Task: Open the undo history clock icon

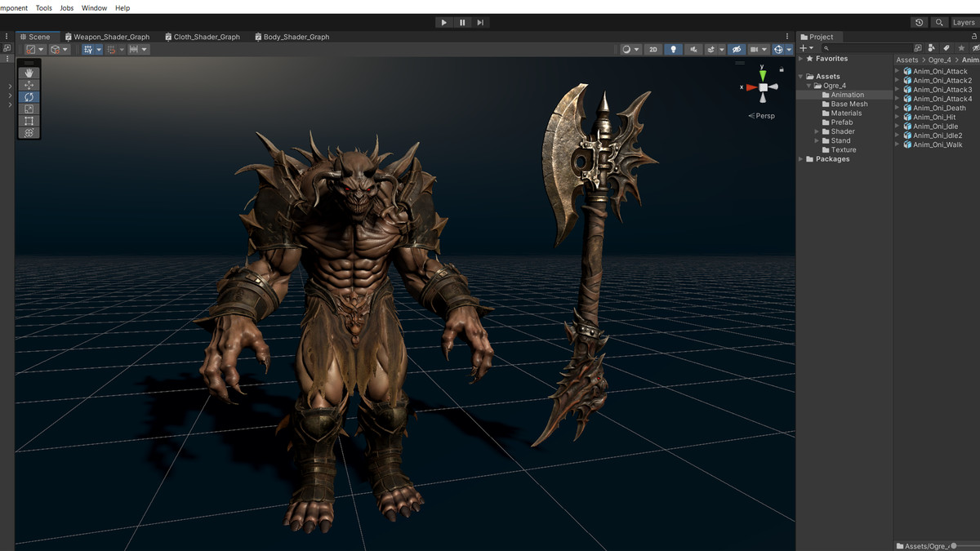Action: [x=918, y=22]
